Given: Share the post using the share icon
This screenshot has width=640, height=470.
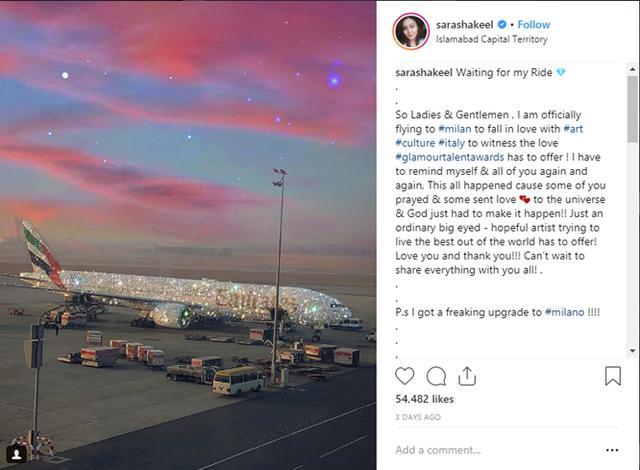Looking at the screenshot, I should click(x=467, y=376).
